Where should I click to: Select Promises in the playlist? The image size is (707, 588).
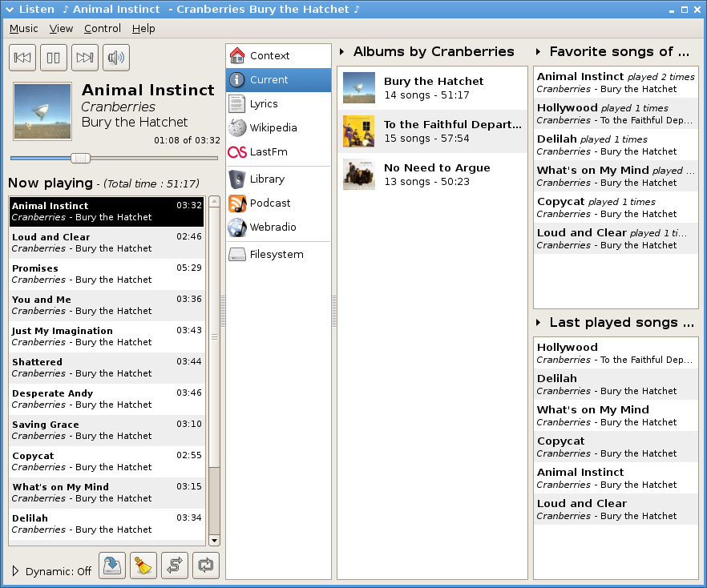tap(107, 274)
